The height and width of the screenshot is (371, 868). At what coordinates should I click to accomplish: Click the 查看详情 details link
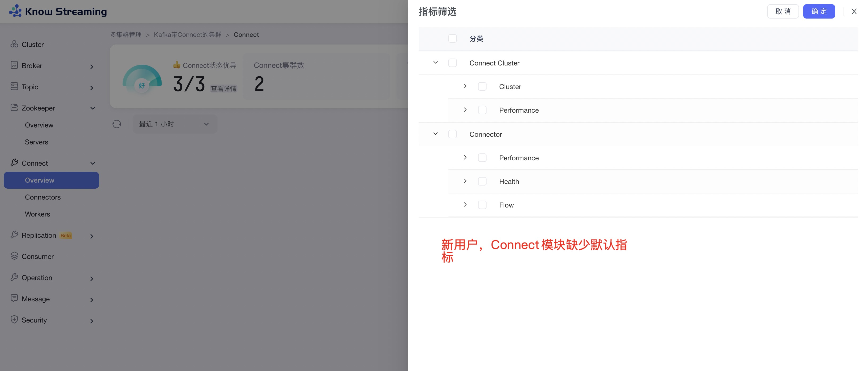(x=223, y=89)
